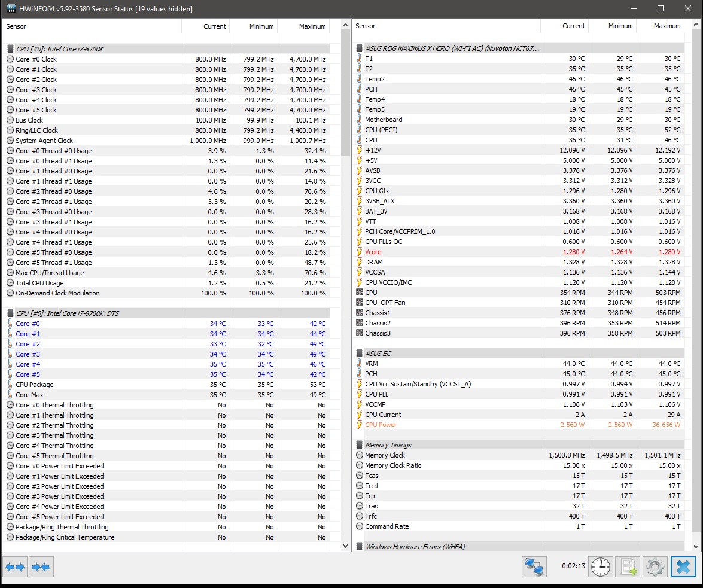Image resolution: width=703 pixels, height=588 pixels.
Task: Click right panel Sensor column header
Action: (446, 26)
